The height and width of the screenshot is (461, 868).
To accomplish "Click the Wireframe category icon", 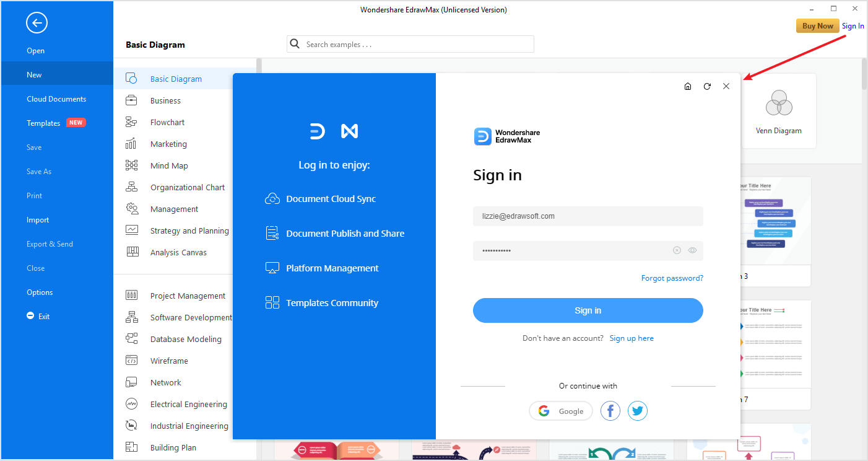I will [131, 361].
